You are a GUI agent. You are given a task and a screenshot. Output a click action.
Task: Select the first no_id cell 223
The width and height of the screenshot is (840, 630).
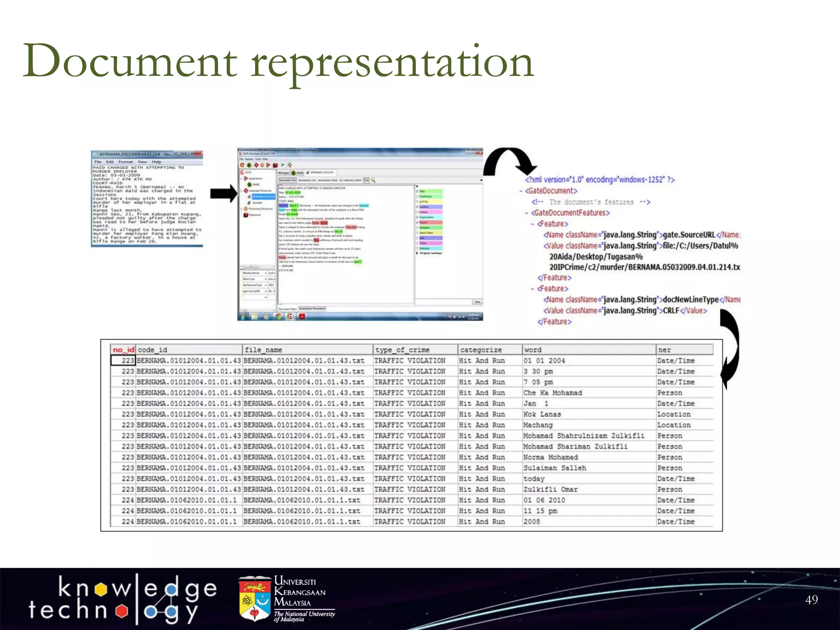click(x=123, y=361)
